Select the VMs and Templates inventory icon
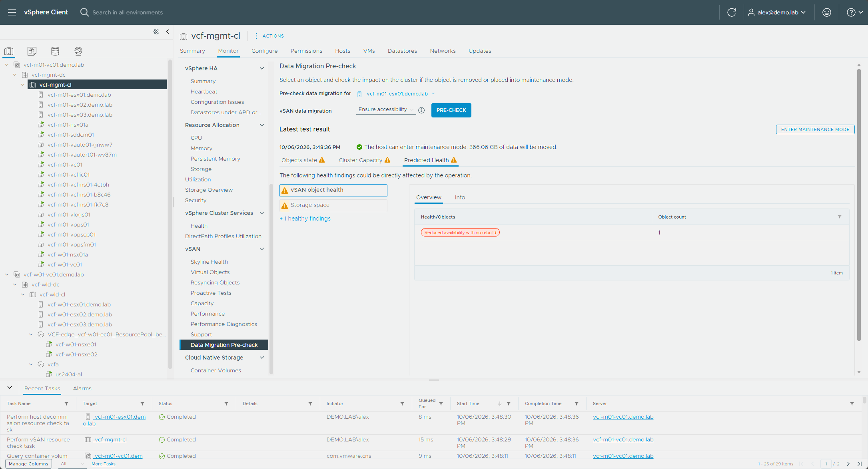The image size is (868, 469). click(x=32, y=51)
